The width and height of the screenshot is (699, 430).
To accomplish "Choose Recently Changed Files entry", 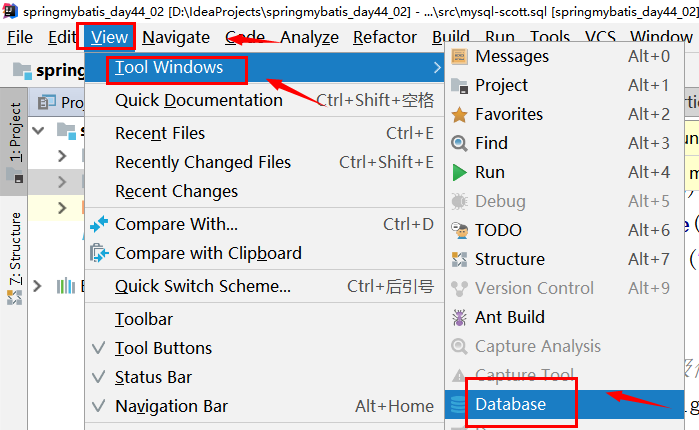I will [203, 162].
